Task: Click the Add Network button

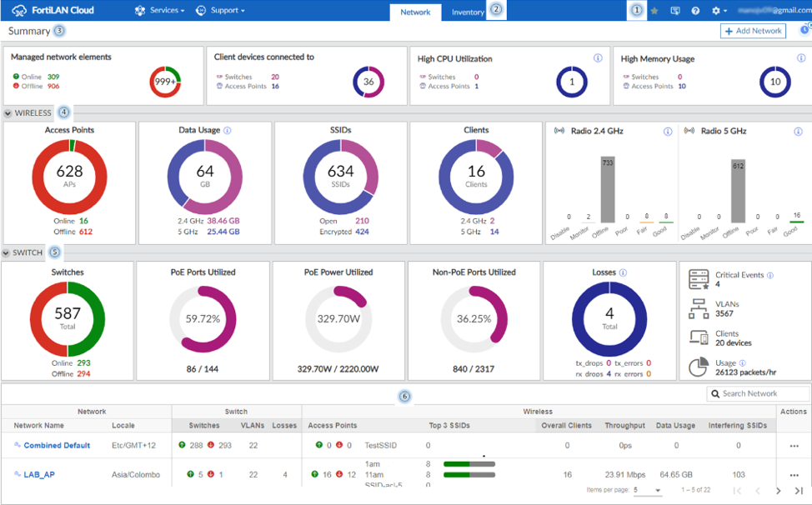Action: 752,31
